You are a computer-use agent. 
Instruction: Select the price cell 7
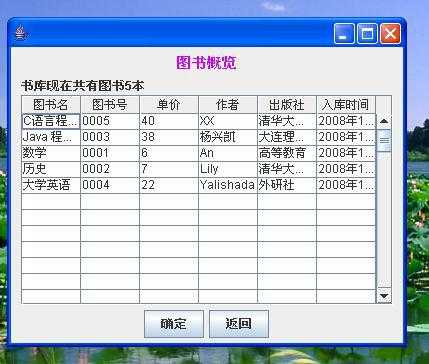tap(169, 169)
